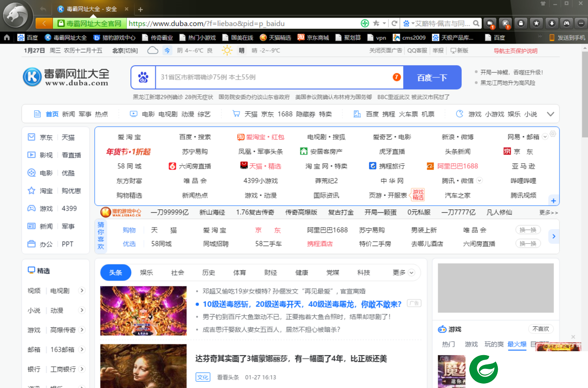Viewport: 588px width, 388px height.
Task: Click the 百度一下 search button
Action: pos(432,77)
